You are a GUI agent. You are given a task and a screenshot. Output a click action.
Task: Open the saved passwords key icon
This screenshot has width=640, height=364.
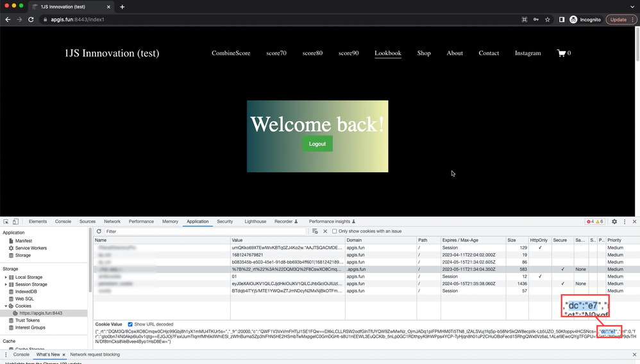(x=535, y=20)
